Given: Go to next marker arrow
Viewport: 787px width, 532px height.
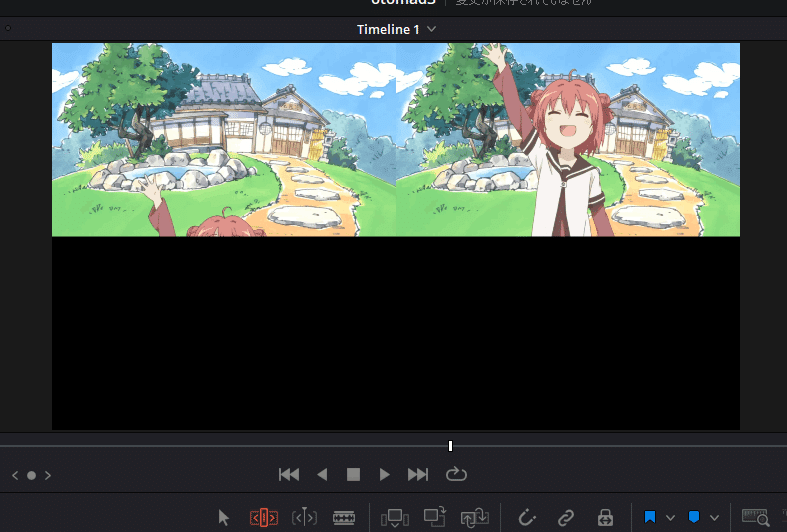Looking at the screenshot, I should point(48,475).
